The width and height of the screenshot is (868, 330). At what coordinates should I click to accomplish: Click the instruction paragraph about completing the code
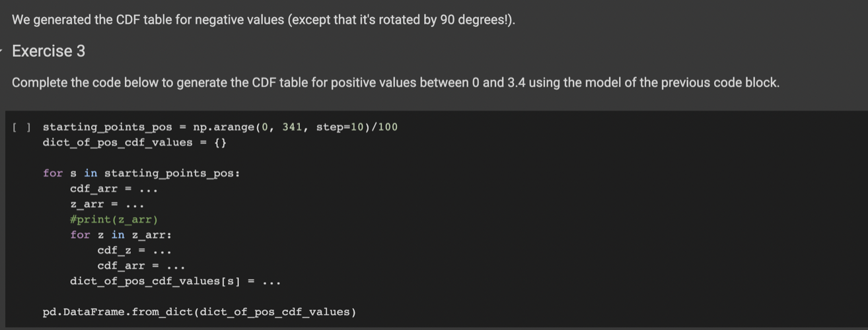click(396, 83)
